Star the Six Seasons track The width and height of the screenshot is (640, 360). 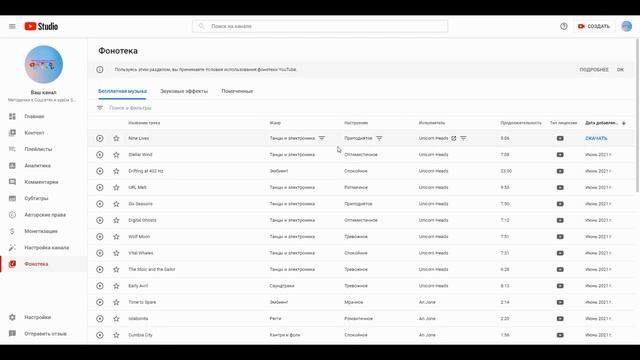(x=116, y=204)
